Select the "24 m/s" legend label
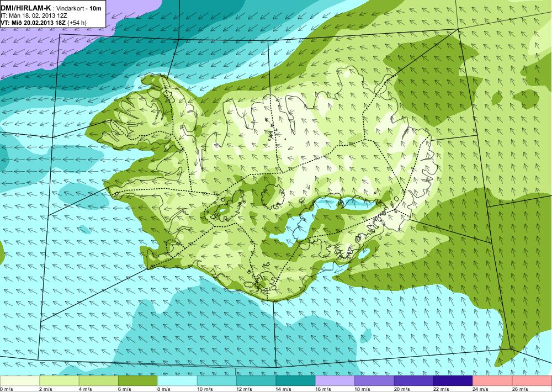This screenshot has width=552, height=392. (481, 389)
